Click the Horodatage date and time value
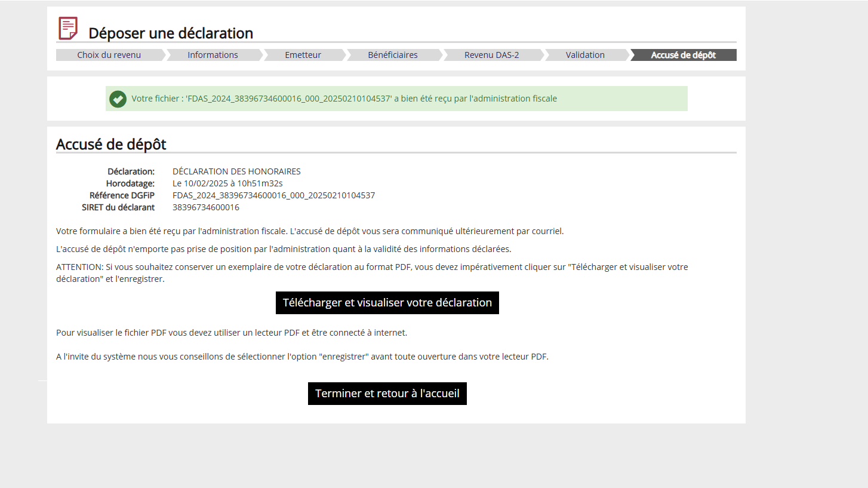 (x=227, y=183)
